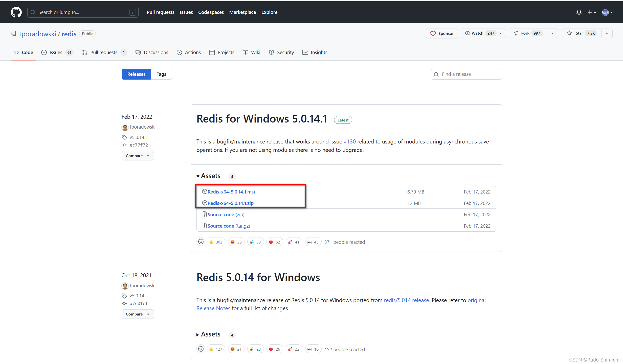623x364 pixels.
Task: Download Redis-x64-5.0.14.1.msi file
Action: [231, 191]
